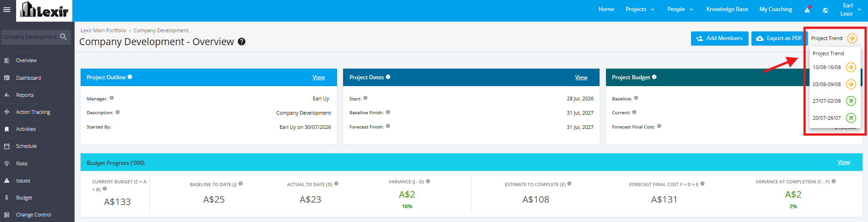The width and height of the screenshot is (868, 222).
Task: Click the globe icon in header
Action: pyautogui.click(x=826, y=10)
